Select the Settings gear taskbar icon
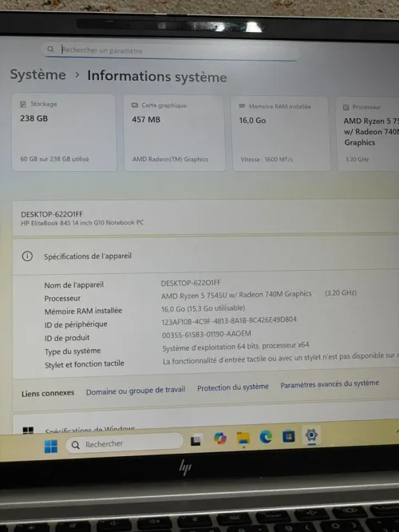 coord(311,435)
